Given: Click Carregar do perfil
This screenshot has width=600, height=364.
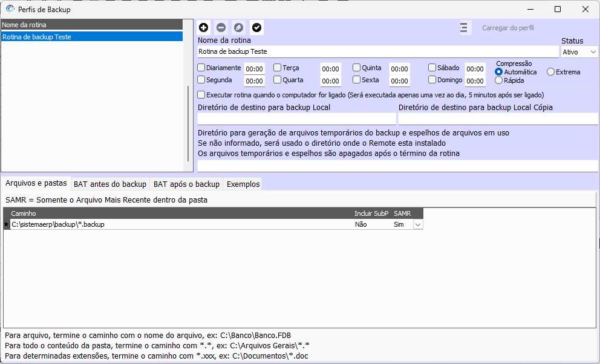Looking at the screenshot, I should tap(508, 28).
